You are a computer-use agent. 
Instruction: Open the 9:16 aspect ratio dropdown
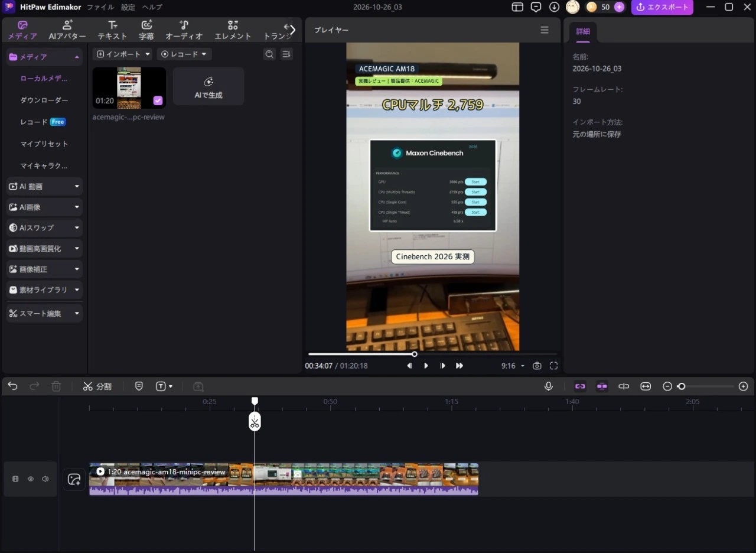pyautogui.click(x=513, y=366)
